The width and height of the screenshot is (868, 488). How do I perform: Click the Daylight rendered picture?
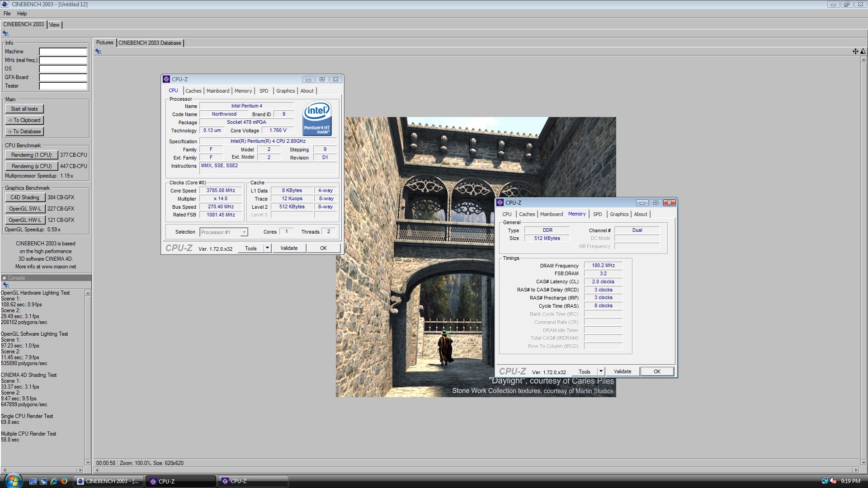(476, 257)
